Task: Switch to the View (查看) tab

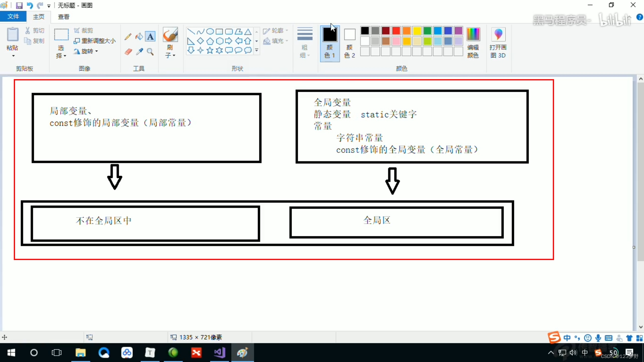Action: point(64,17)
